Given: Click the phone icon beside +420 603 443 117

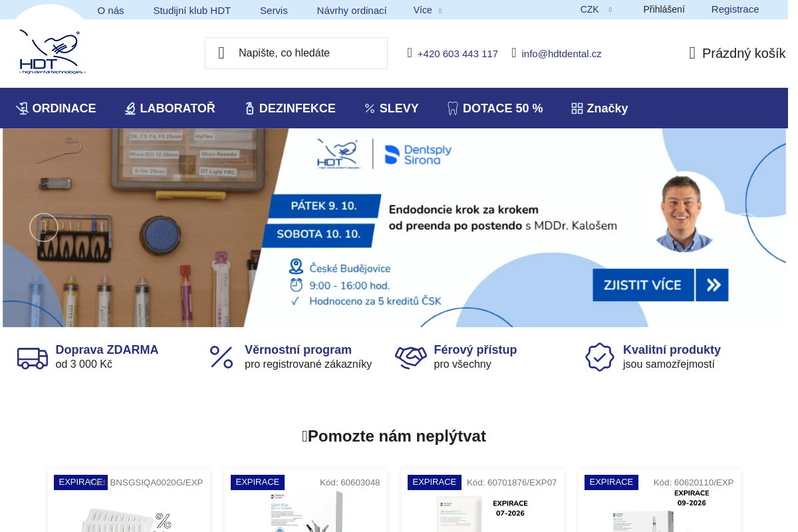Looking at the screenshot, I should (410, 53).
